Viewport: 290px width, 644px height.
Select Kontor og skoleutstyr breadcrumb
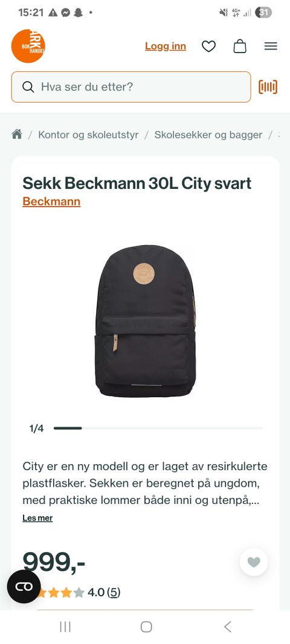point(88,135)
